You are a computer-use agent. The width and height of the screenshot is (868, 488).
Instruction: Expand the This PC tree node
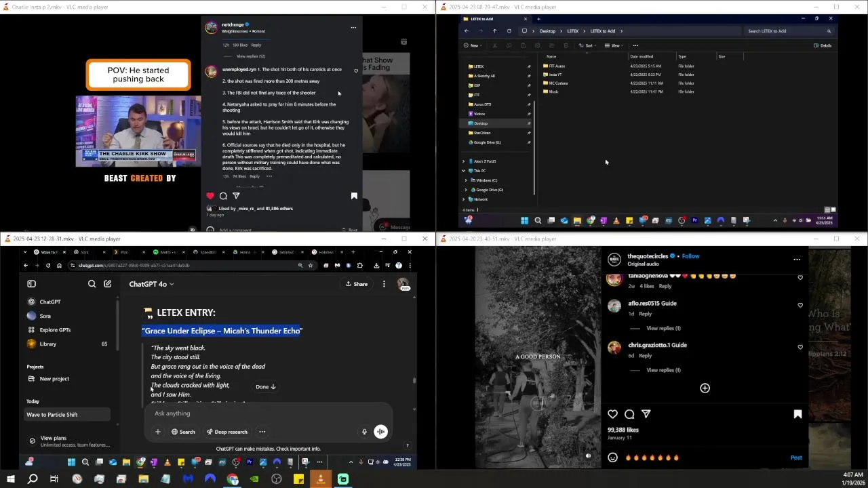pos(464,171)
